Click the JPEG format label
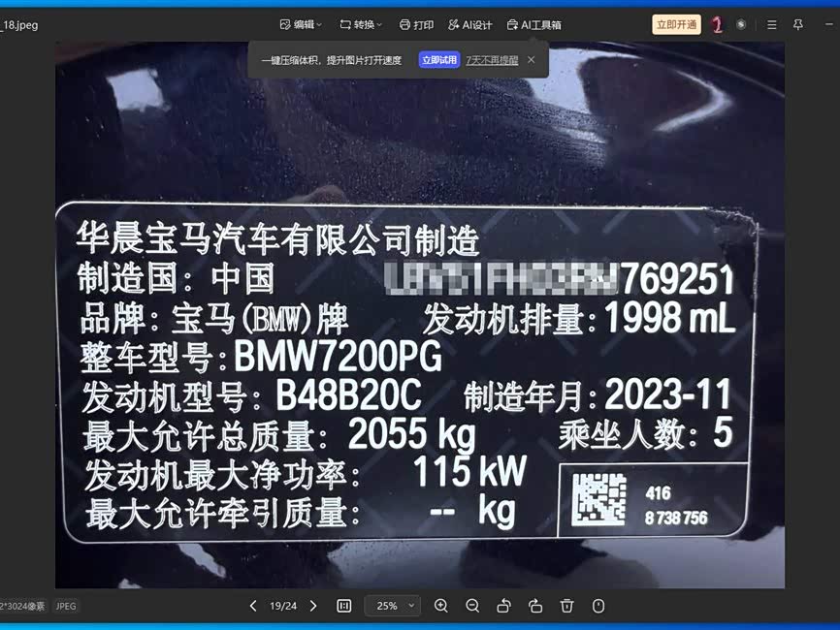Screen dimensions: 840x630 click(x=66, y=606)
